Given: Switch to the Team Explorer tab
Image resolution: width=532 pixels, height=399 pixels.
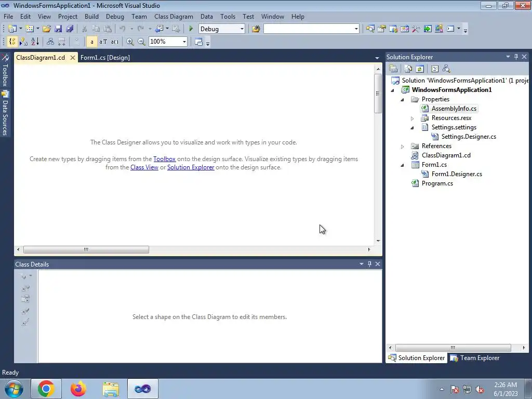Looking at the screenshot, I should tap(475, 358).
